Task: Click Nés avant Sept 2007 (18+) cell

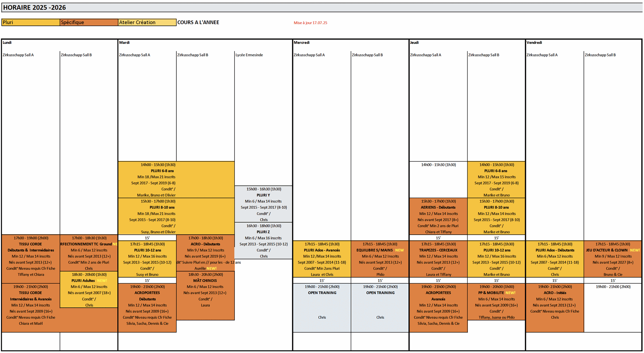Action: click(x=89, y=293)
